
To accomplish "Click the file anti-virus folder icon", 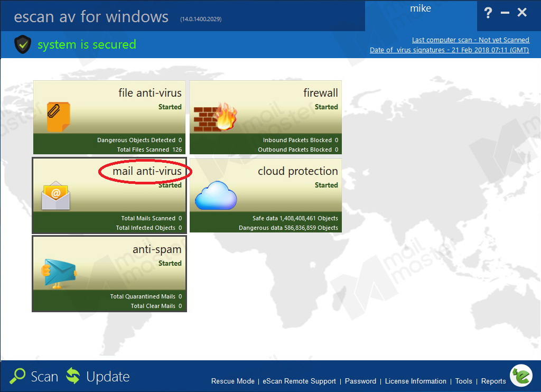I will [x=58, y=117].
